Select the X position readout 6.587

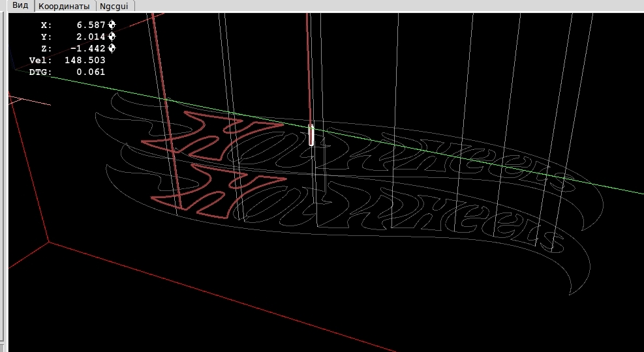coord(91,25)
